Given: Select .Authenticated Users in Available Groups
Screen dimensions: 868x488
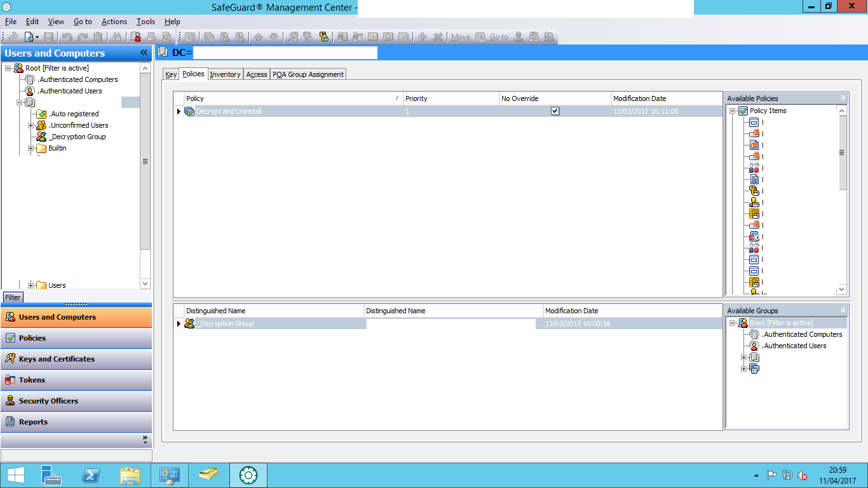Looking at the screenshot, I should (x=794, y=346).
